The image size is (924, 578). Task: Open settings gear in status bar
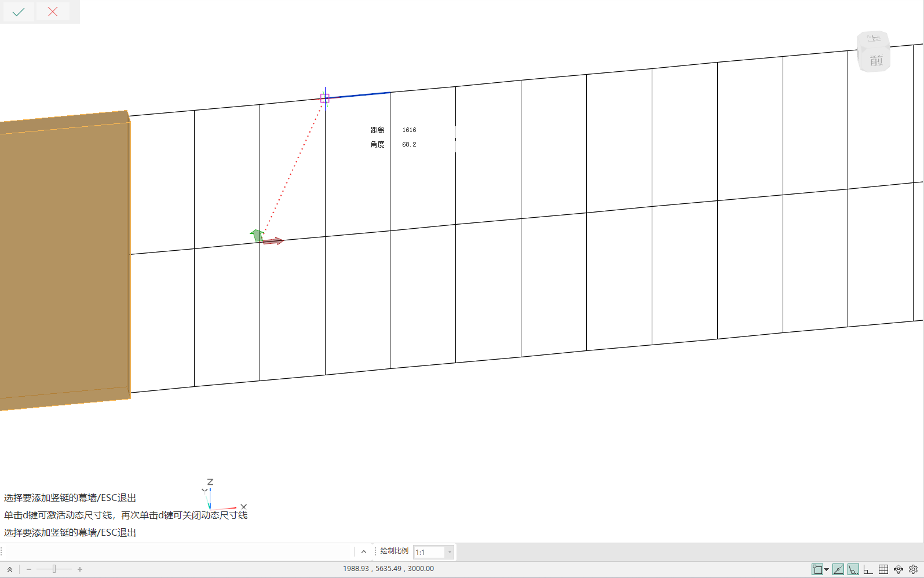(x=914, y=569)
